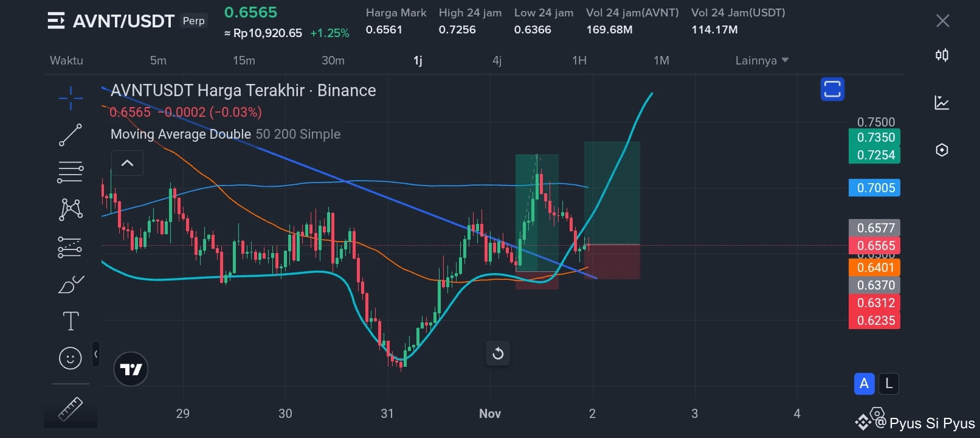Image resolution: width=980 pixels, height=438 pixels.
Task: Reset the chart view
Action: click(x=498, y=353)
